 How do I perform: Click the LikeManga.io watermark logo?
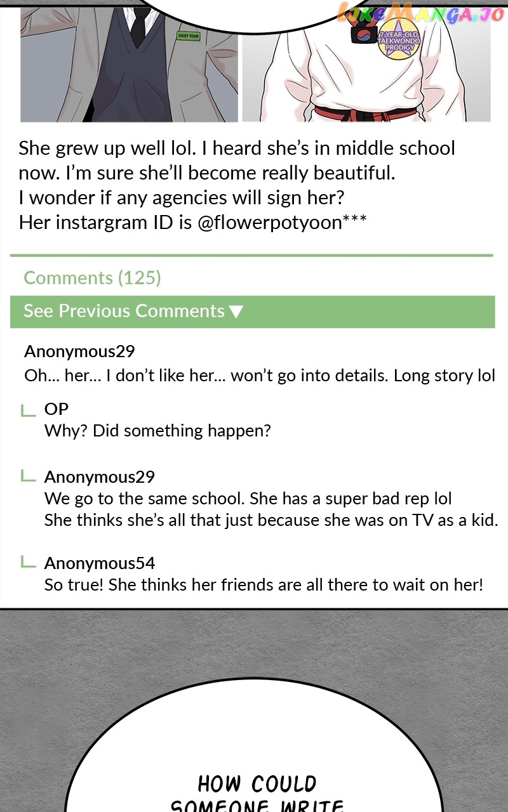[420, 13]
